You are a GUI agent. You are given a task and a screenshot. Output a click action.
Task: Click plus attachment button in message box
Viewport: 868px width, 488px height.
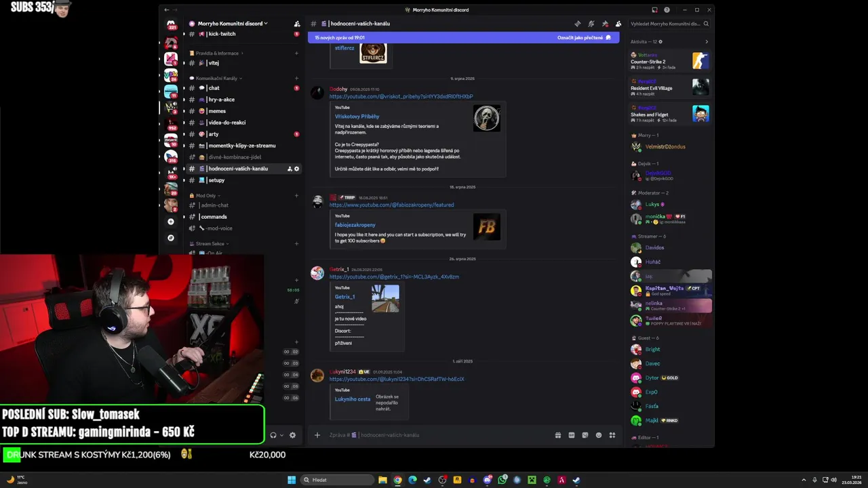317,435
